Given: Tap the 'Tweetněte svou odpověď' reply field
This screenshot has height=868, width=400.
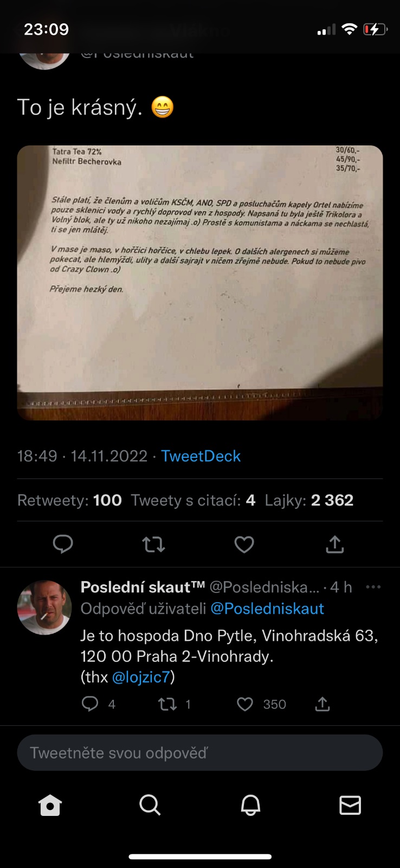Looking at the screenshot, I should click(200, 753).
